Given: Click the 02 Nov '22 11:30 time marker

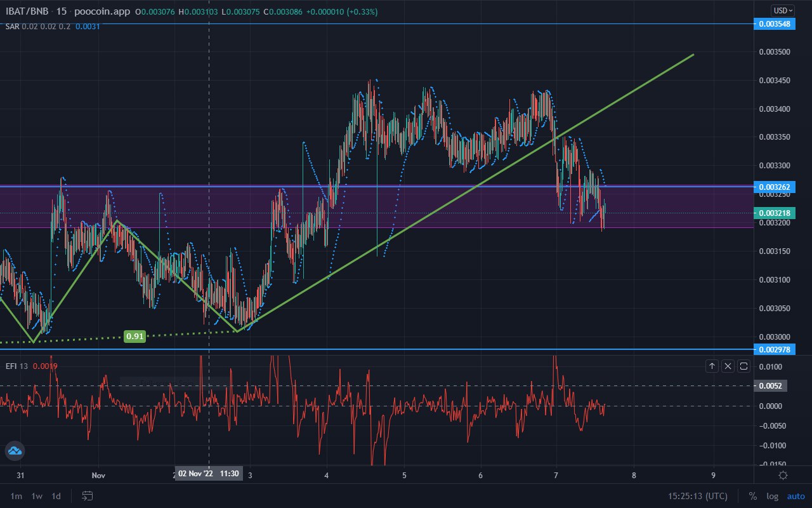Looking at the screenshot, I should point(209,474).
